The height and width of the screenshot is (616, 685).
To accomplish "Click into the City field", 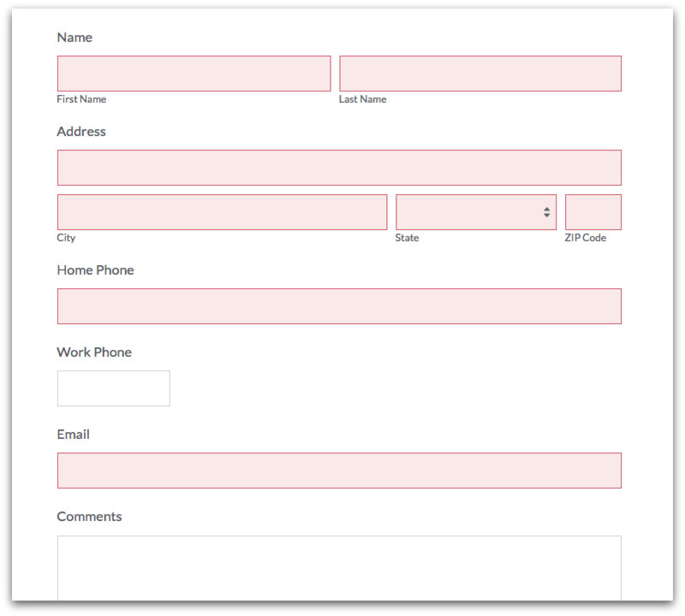I will tap(222, 212).
